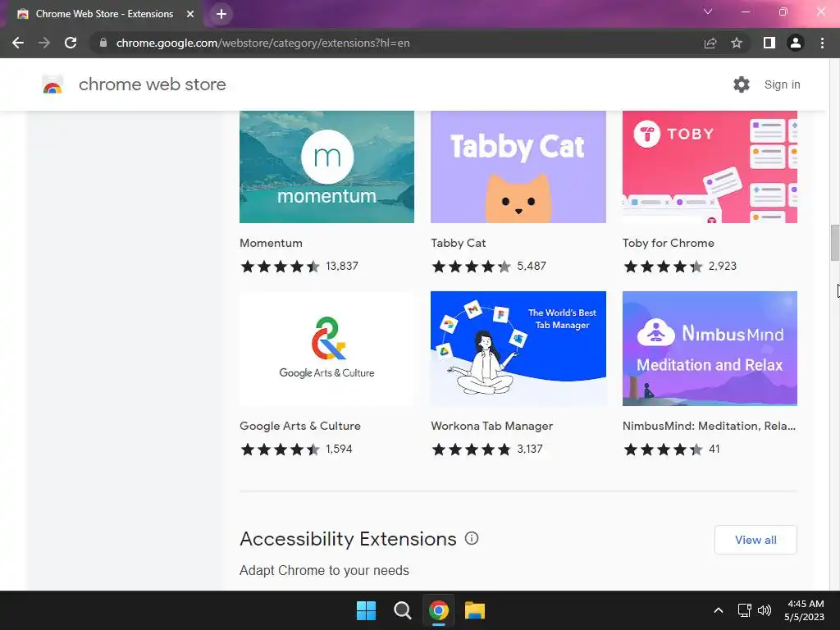Click the Toby for Chrome title
Viewport: 840px width, 630px height.
tap(668, 243)
